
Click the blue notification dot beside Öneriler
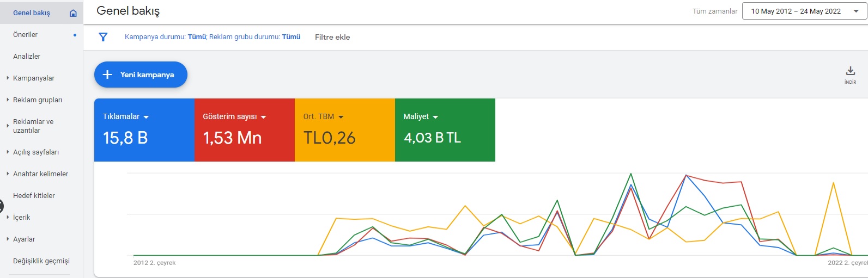pos(75,35)
